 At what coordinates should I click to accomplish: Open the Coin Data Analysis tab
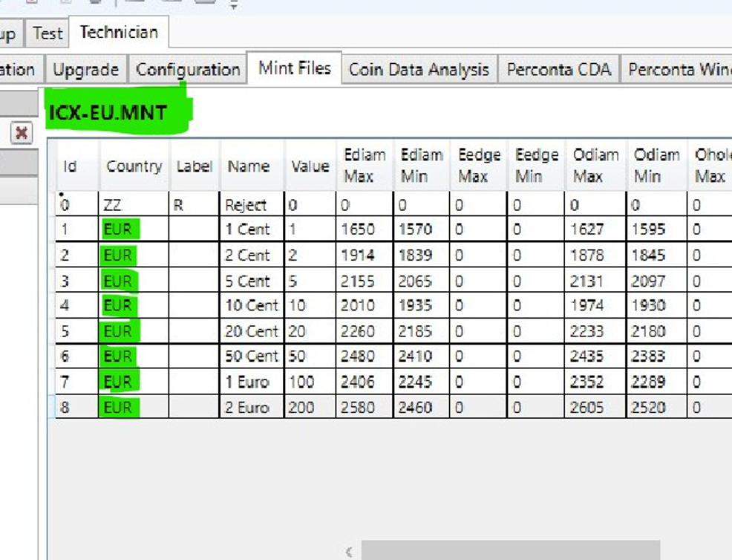419,70
